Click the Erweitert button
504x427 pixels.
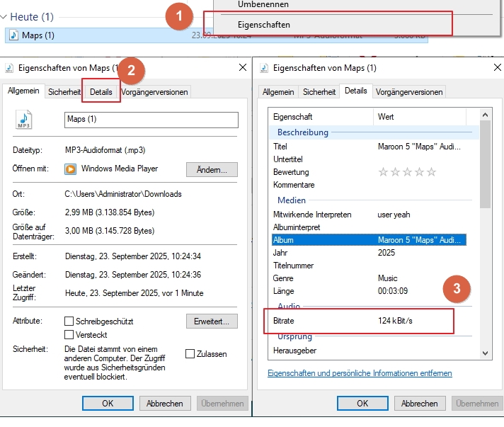212,321
